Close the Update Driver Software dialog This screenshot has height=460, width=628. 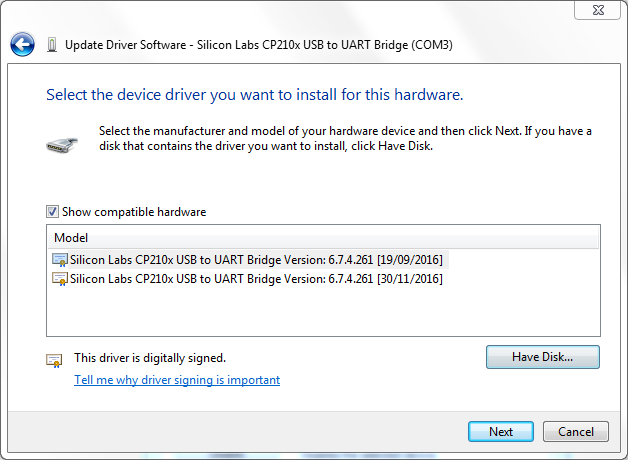point(598,10)
